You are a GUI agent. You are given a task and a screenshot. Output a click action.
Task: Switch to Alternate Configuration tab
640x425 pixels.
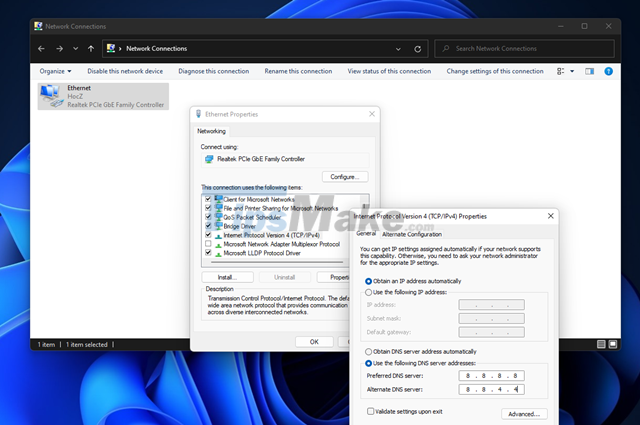coord(412,234)
